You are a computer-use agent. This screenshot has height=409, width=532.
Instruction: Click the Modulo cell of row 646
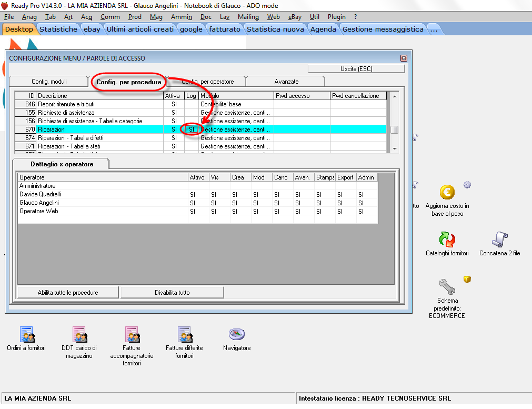point(236,104)
